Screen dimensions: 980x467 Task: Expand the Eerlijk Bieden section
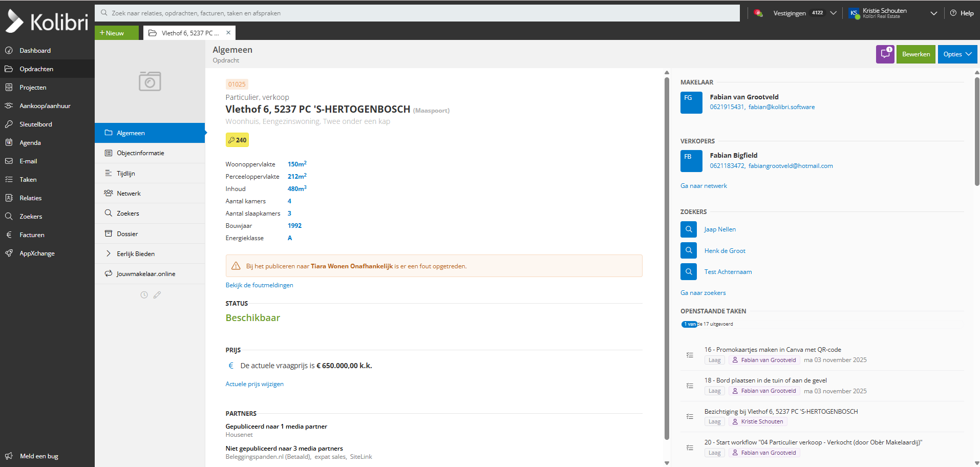[136, 254]
